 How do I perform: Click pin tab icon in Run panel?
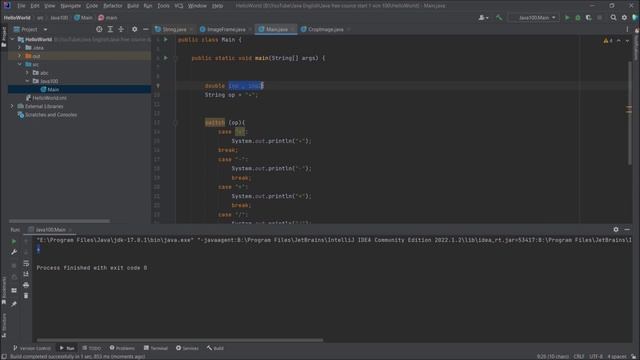[x=13, y=304]
